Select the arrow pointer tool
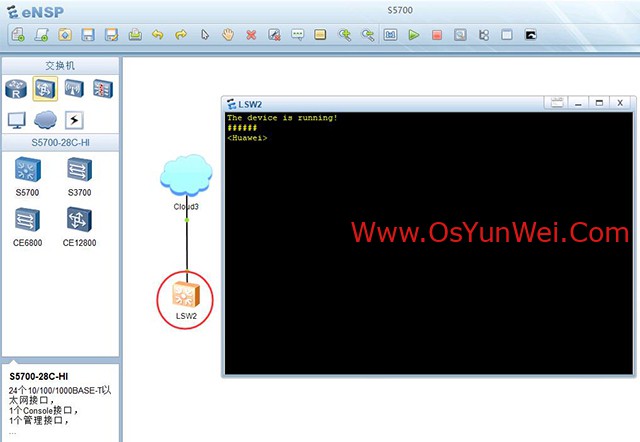The height and width of the screenshot is (442, 640). 205,35
